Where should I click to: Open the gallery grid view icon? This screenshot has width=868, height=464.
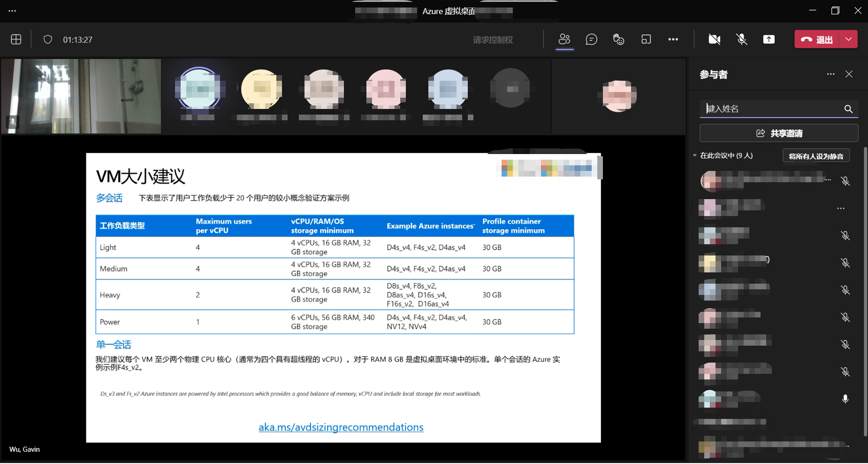point(16,39)
